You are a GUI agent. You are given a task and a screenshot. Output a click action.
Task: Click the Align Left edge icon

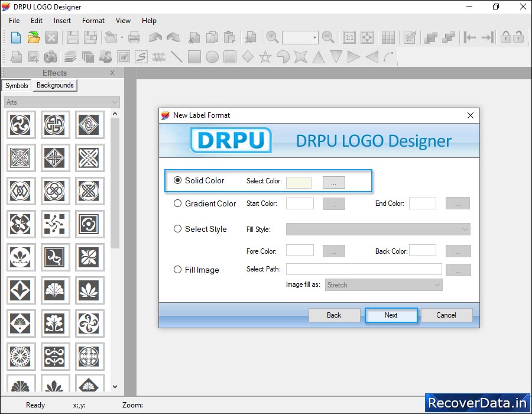pyautogui.click(x=470, y=37)
